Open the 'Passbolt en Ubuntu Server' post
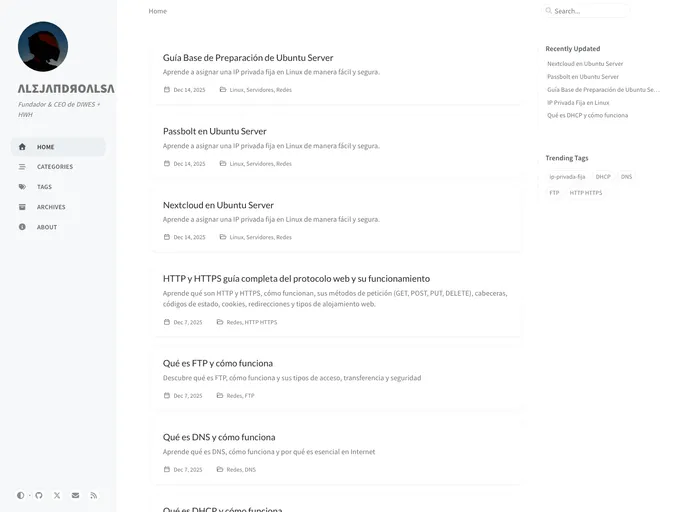 tap(215, 131)
